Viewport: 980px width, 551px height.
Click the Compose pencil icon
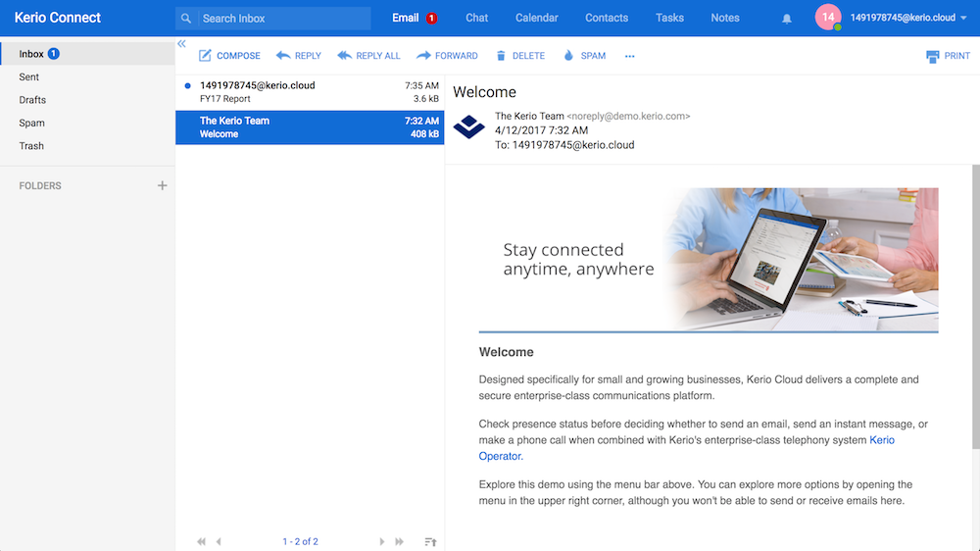click(205, 56)
